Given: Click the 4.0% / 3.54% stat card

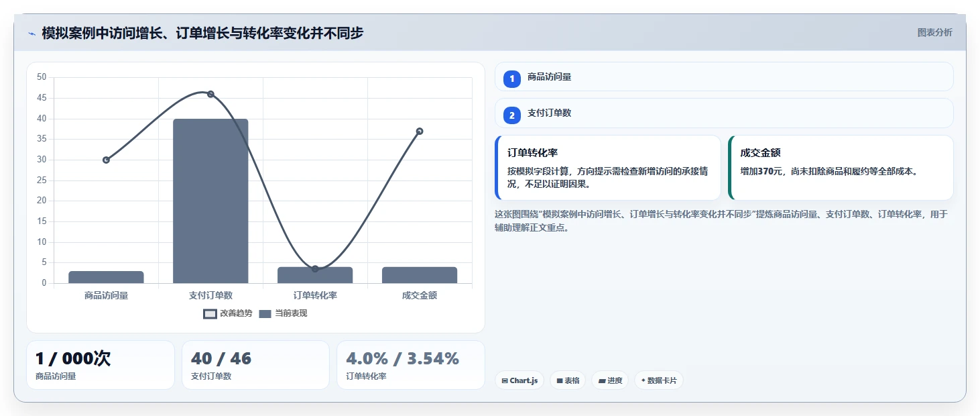Looking at the screenshot, I should 411,365.
